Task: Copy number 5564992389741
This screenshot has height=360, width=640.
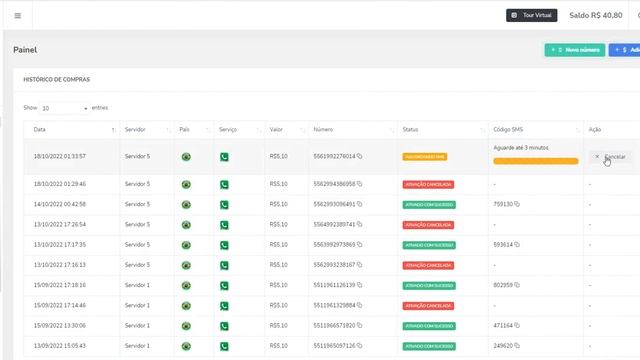Action: pyautogui.click(x=360, y=224)
